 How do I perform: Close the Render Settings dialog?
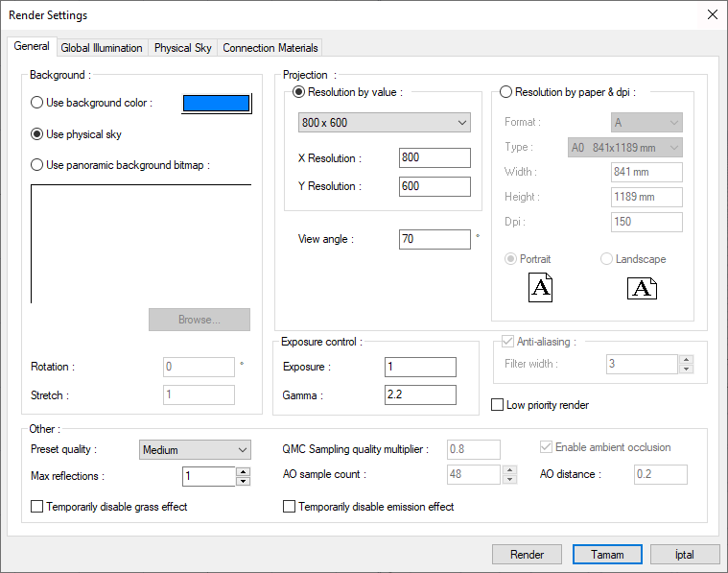tap(712, 14)
